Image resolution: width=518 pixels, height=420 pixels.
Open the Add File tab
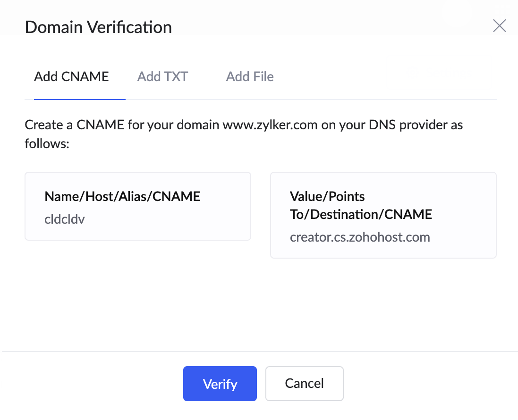tap(250, 76)
